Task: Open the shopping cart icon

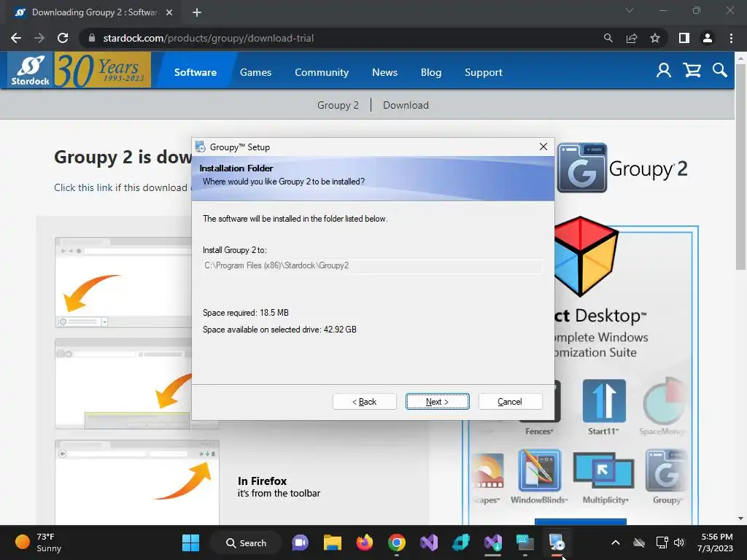Action: (x=692, y=71)
